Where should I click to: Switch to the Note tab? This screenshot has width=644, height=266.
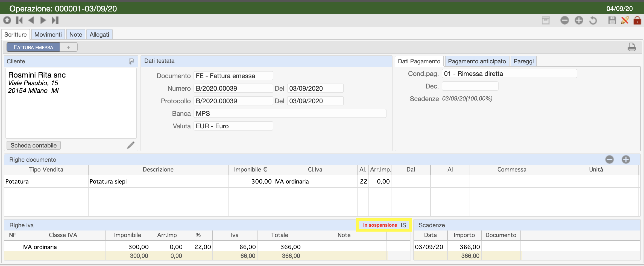coord(76,35)
